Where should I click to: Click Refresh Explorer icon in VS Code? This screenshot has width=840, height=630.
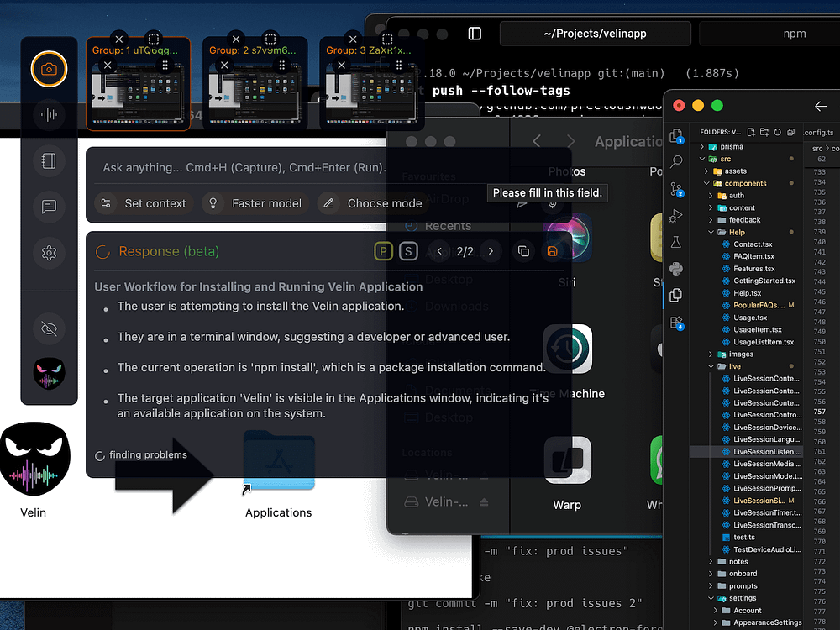(x=777, y=132)
